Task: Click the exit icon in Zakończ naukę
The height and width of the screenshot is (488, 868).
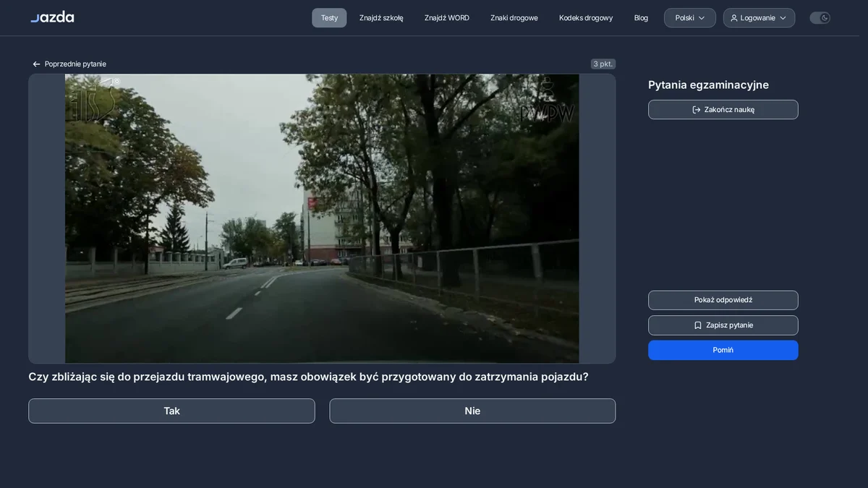Action: click(x=697, y=110)
